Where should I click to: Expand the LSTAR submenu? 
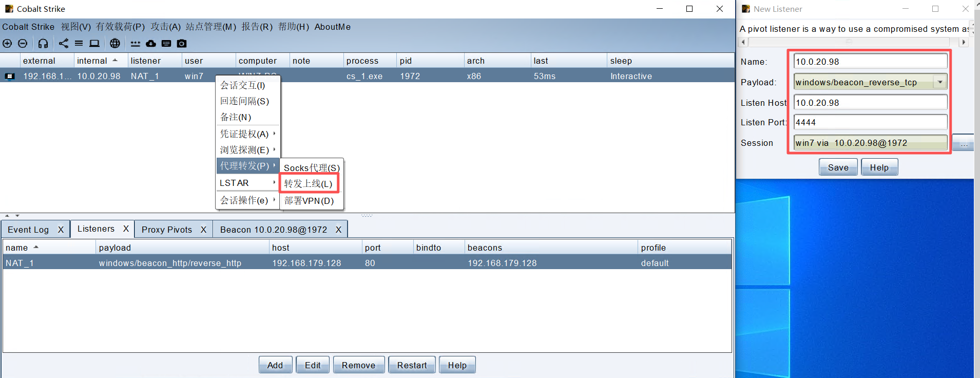(248, 183)
